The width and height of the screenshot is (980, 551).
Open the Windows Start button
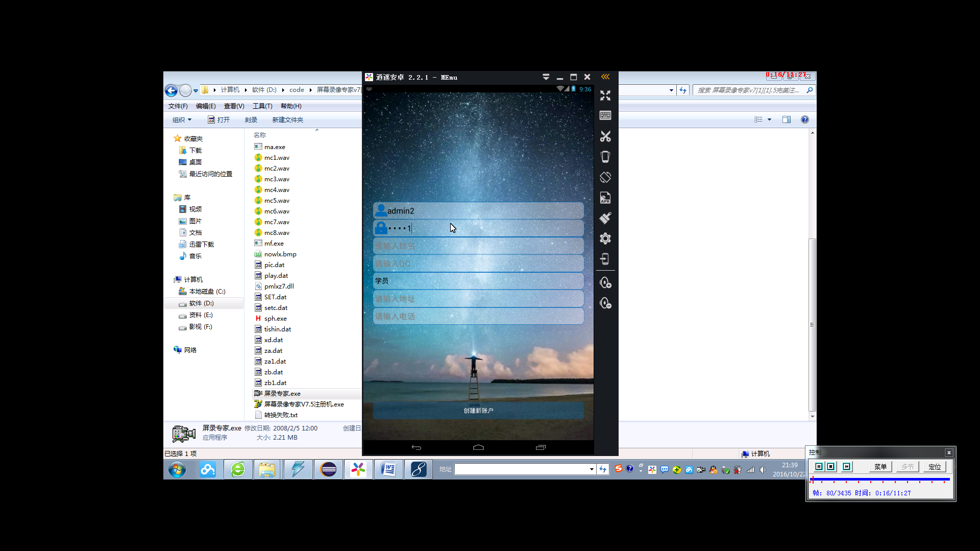(178, 469)
